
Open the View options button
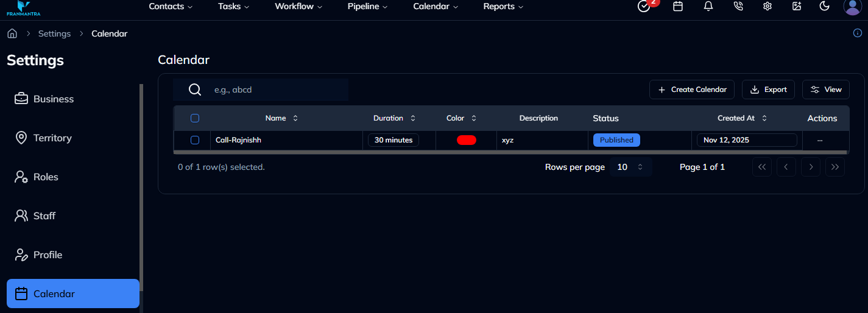coord(826,90)
